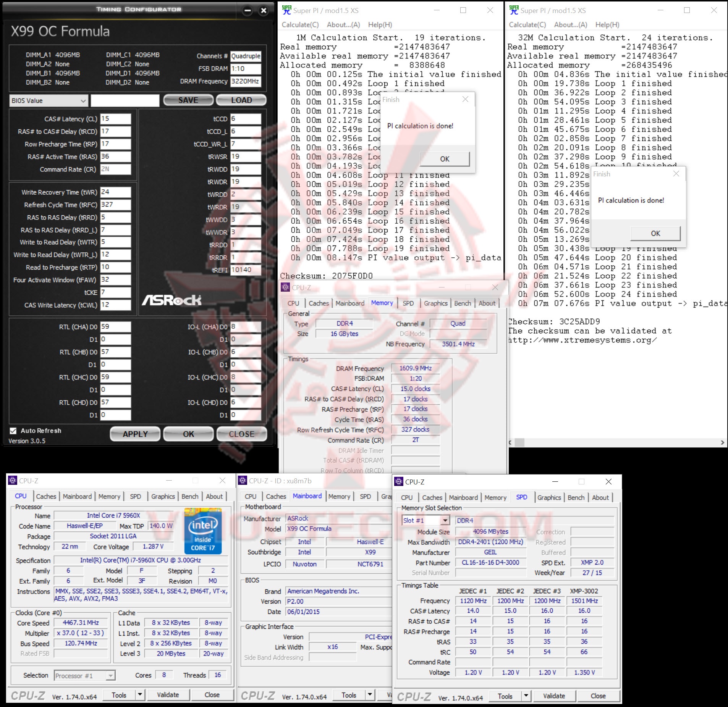Image resolution: width=728 pixels, height=707 pixels.
Task: Open Help menu in 1M Super PI window
Action: 380,25
